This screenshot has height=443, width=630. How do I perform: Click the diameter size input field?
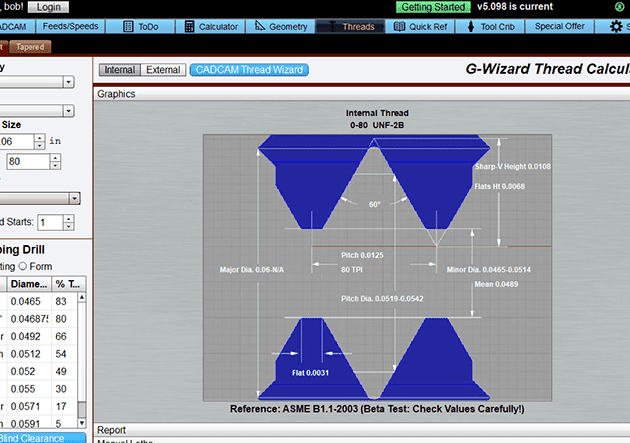pyautogui.click(x=16, y=141)
